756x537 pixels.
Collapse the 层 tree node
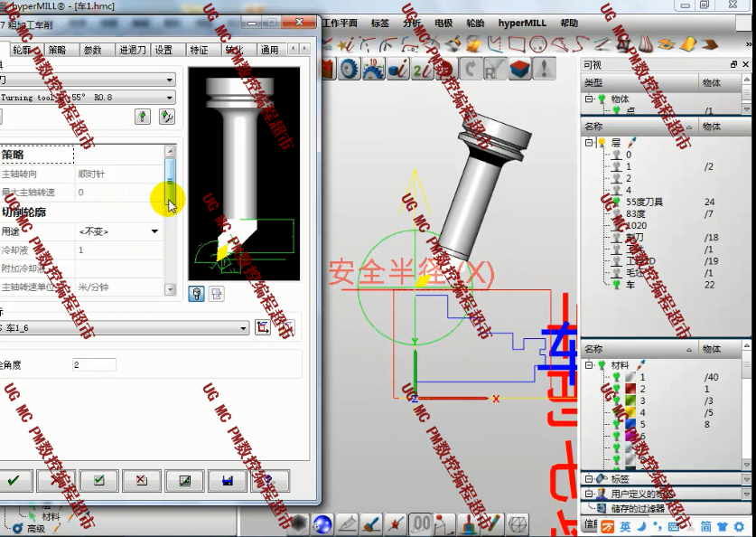coord(589,142)
